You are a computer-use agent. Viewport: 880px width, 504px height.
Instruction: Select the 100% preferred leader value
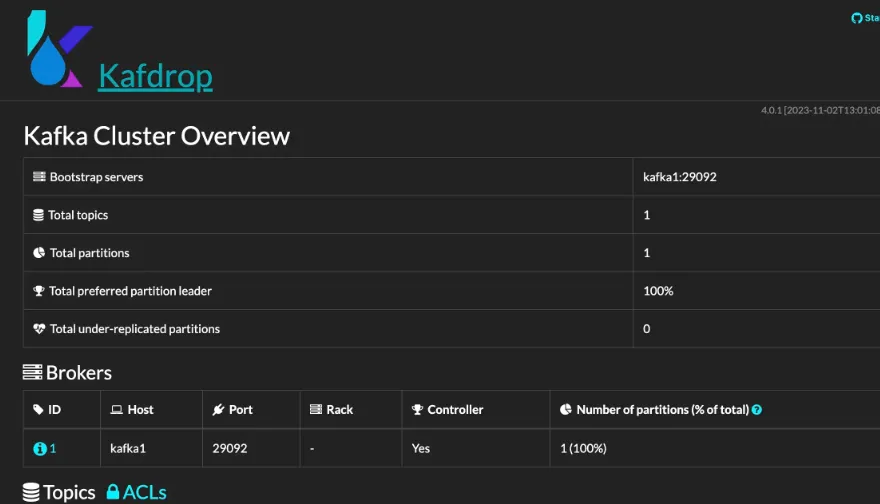pos(658,291)
